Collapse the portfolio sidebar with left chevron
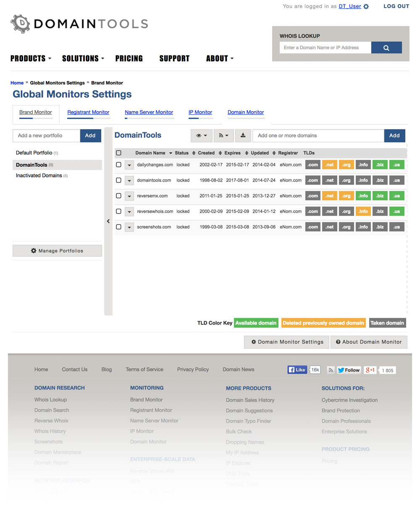The width and height of the screenshot is (420, 525). click(x=108, y=221)
